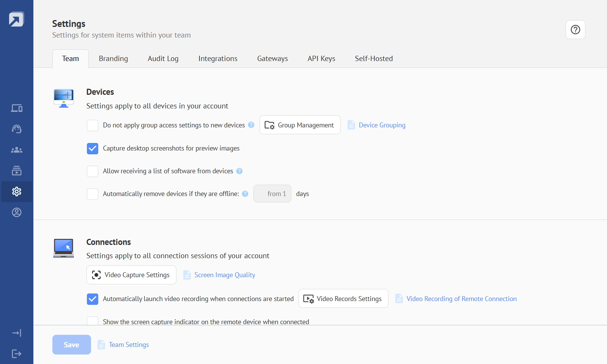Open the team members sidebar icon
The height and width of the screenshot is (364, 607).
17,150
